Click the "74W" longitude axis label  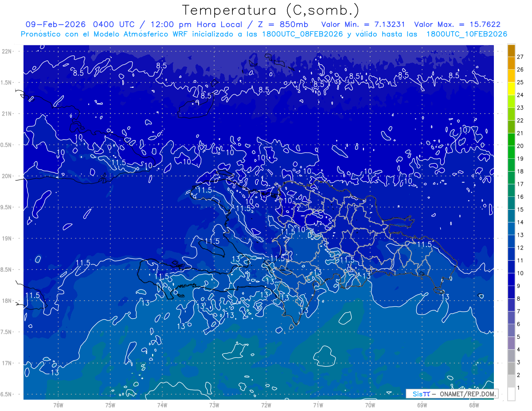click(162, 405)
